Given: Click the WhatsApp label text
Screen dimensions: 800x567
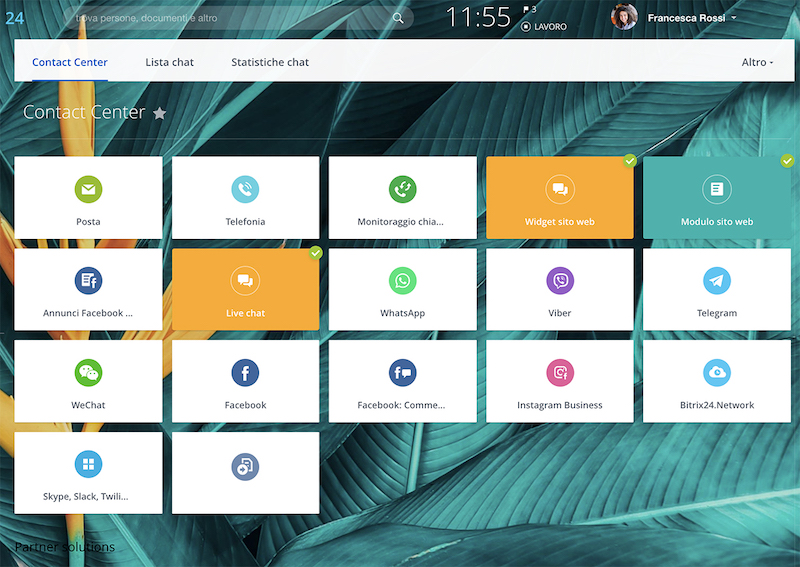Looking at the screenshot, I should coord(403,313).
